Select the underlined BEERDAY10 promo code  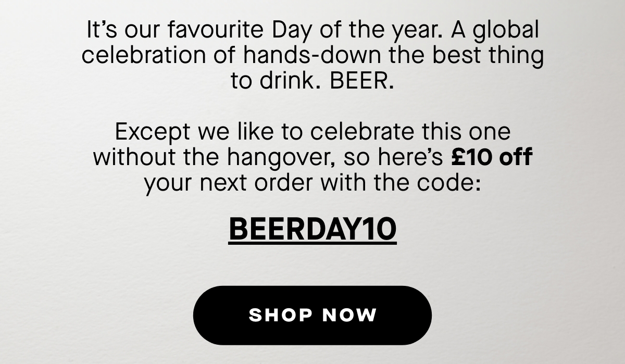click(x=312, y=229)
